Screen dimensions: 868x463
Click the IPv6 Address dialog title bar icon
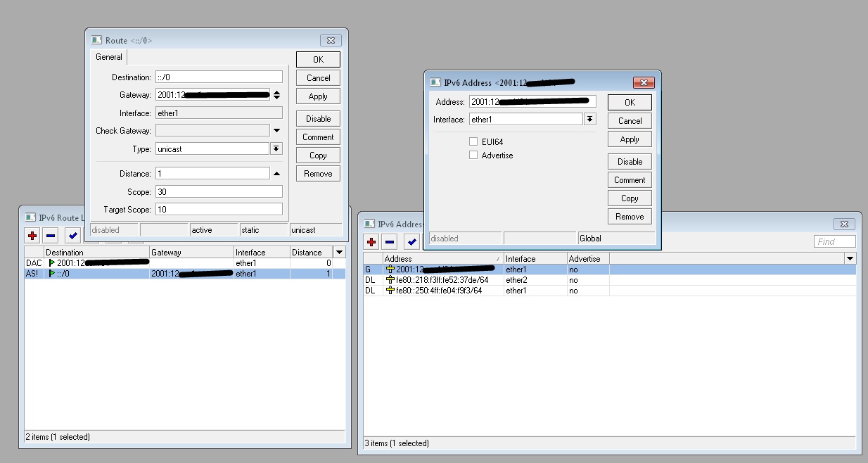pyautogui.click(x=435, y=82)
